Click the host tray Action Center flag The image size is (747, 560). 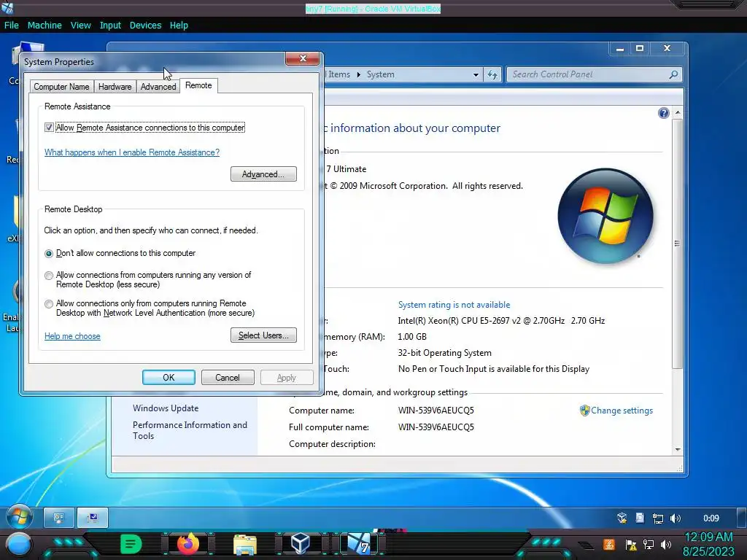point(631,545)
